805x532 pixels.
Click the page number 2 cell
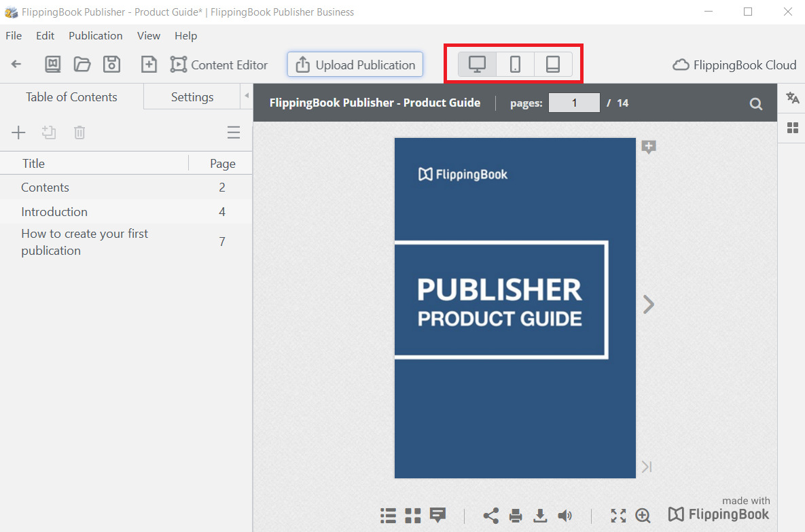point(222,188)
